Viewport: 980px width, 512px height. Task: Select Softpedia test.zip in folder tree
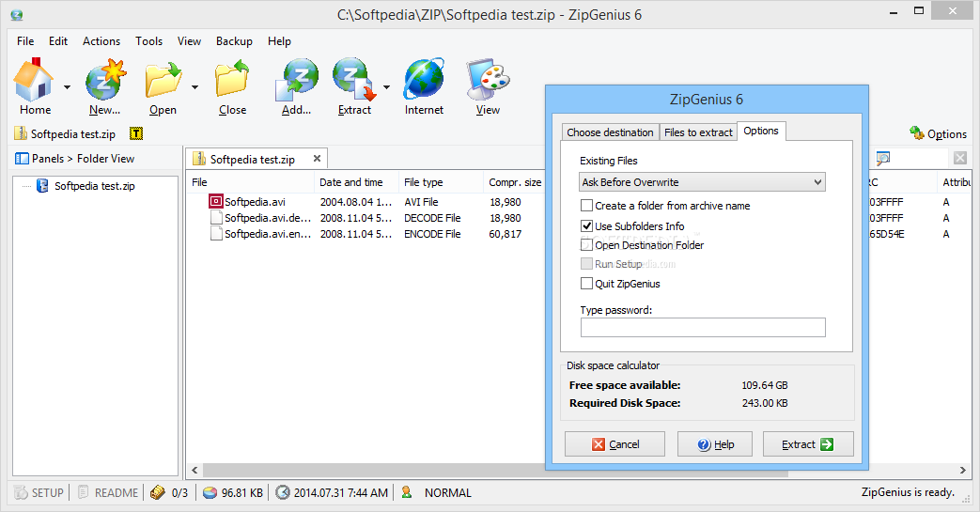[94, 186]
